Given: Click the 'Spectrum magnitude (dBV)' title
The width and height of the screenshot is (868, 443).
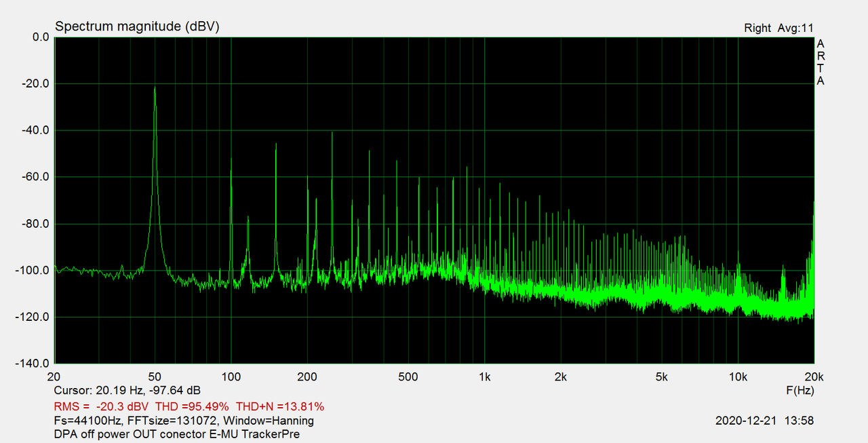Looking at the screenshot, I should point(137,26).
